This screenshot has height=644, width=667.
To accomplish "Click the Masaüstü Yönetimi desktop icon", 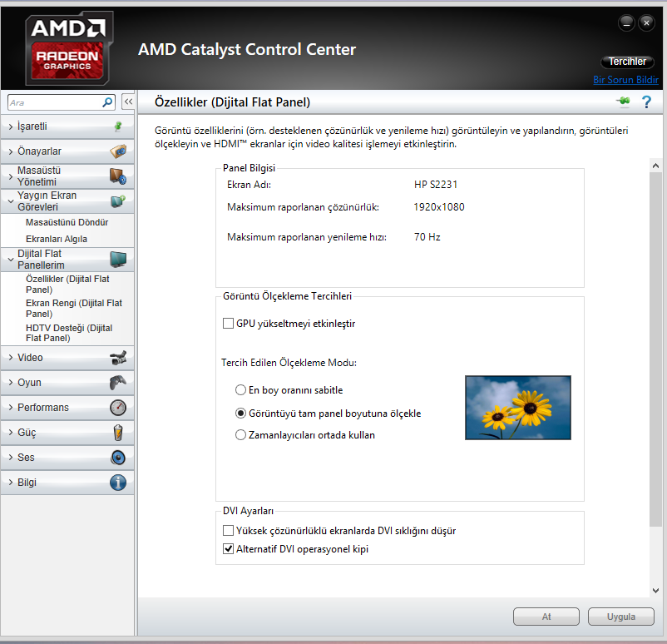I will (x=118, y=176).
